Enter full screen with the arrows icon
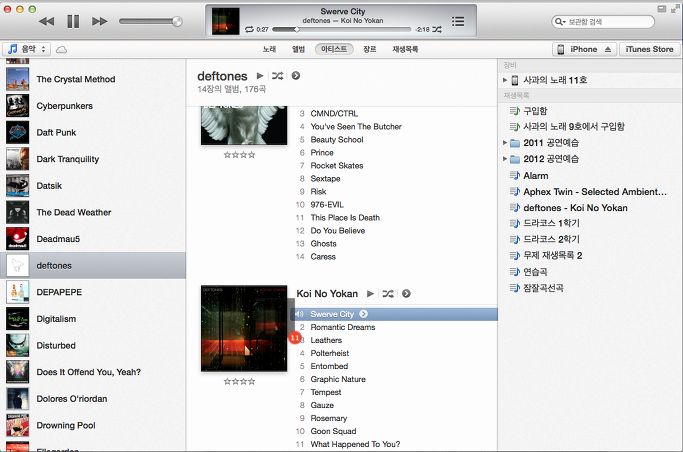 [x=676, y=9]
